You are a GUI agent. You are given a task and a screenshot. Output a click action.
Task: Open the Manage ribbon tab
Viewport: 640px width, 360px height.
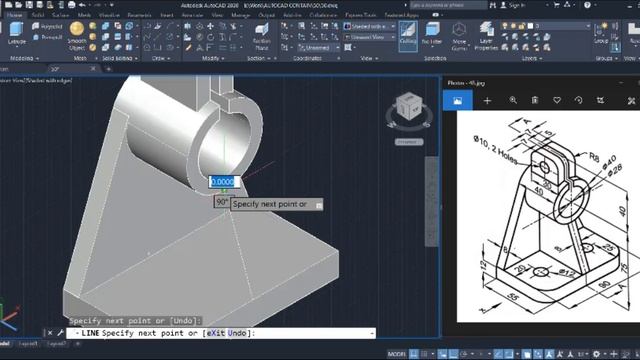[241, 15]
